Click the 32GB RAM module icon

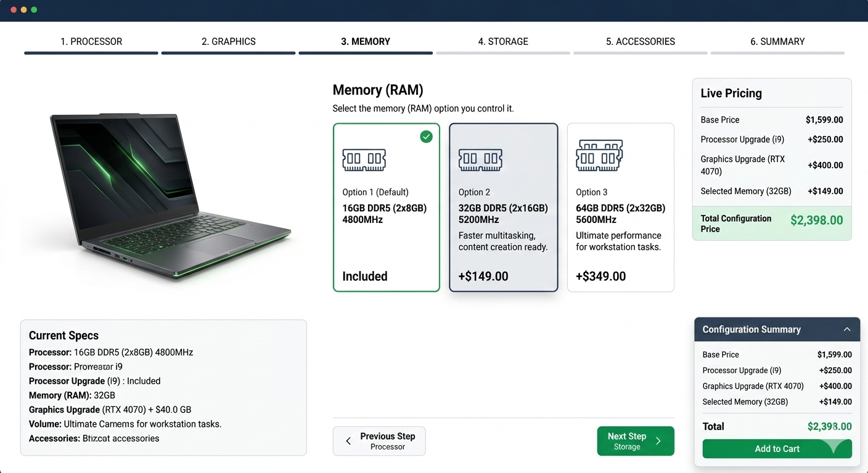click(x=480, y=160)
